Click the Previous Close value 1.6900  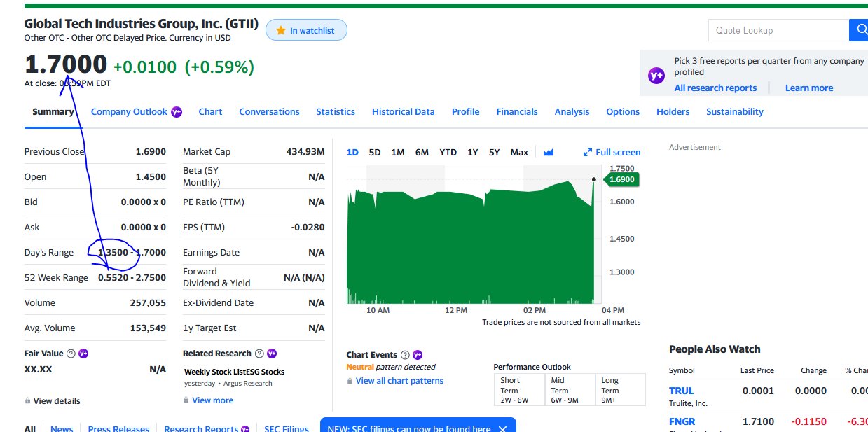coord(151,152)
